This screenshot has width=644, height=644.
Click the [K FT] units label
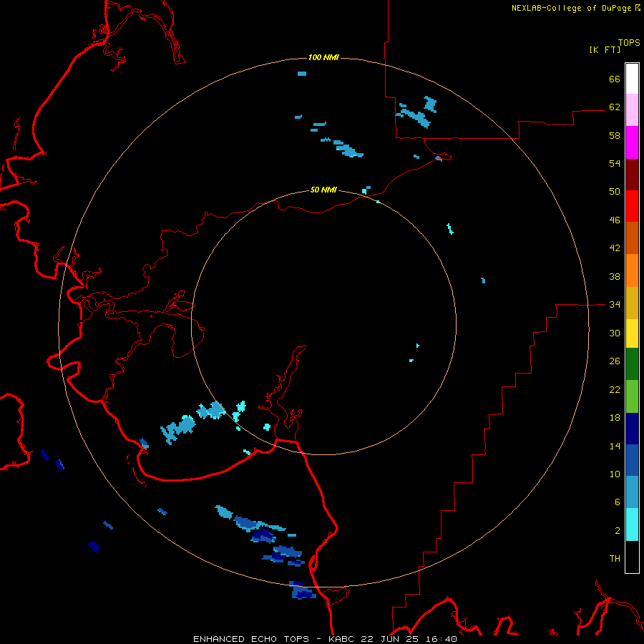tap(605, 49)
